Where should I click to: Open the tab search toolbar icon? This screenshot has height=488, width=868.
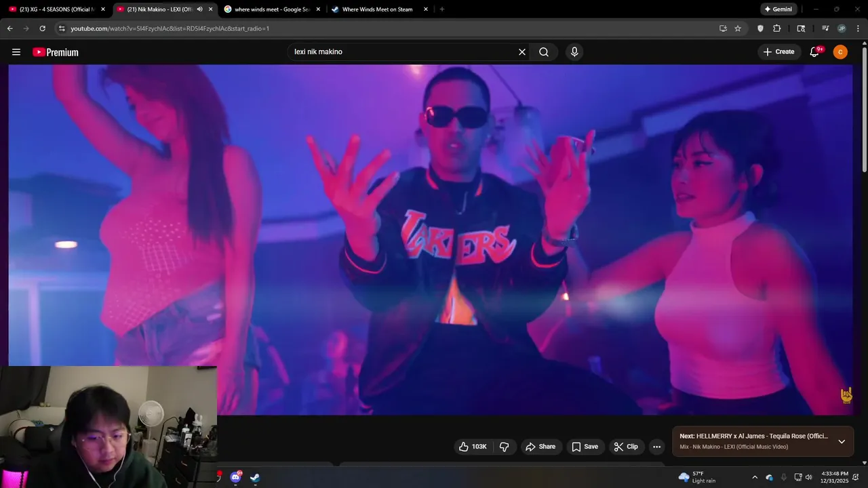coord(801,28)
